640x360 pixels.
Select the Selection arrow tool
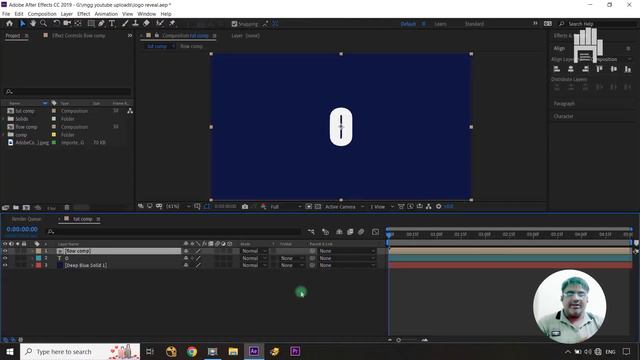[x=22, y=24]
